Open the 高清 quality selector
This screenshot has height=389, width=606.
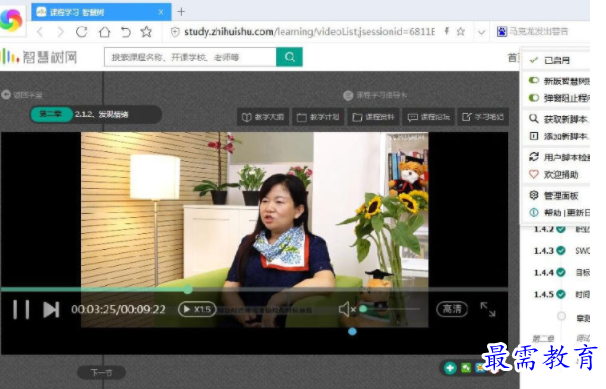[452, 309]
